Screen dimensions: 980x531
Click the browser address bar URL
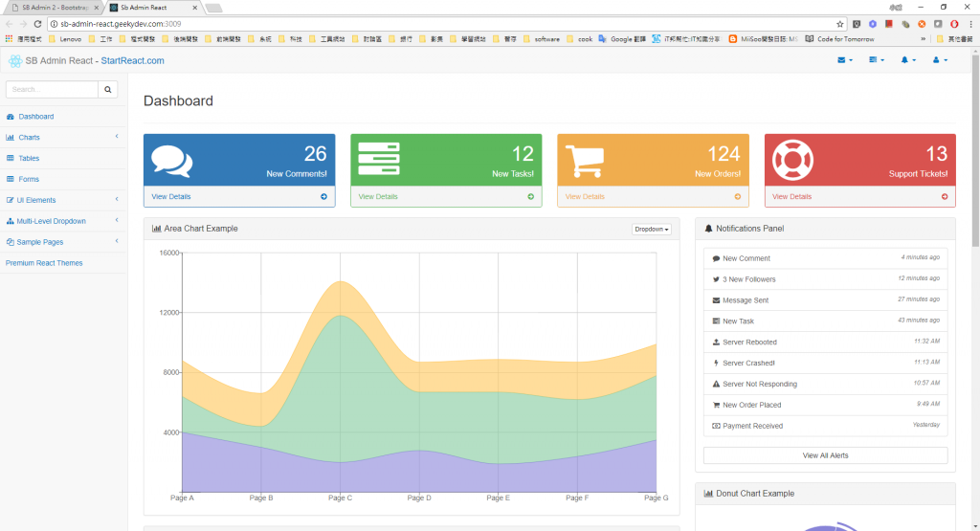[121, 24]
